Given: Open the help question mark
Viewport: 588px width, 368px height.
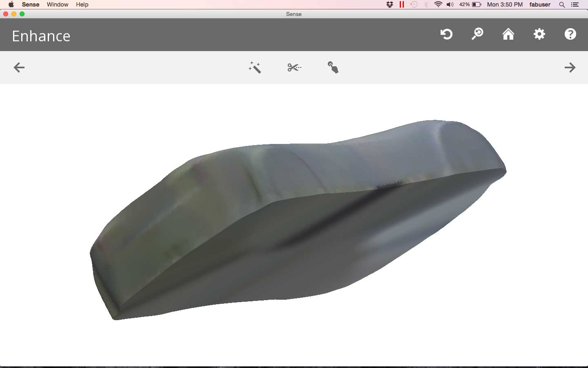Looking at the screenshot, I should 570,34.
